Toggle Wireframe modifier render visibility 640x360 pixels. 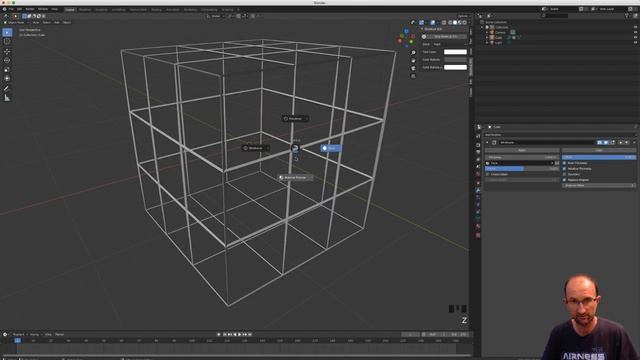(x=600, y=142)
